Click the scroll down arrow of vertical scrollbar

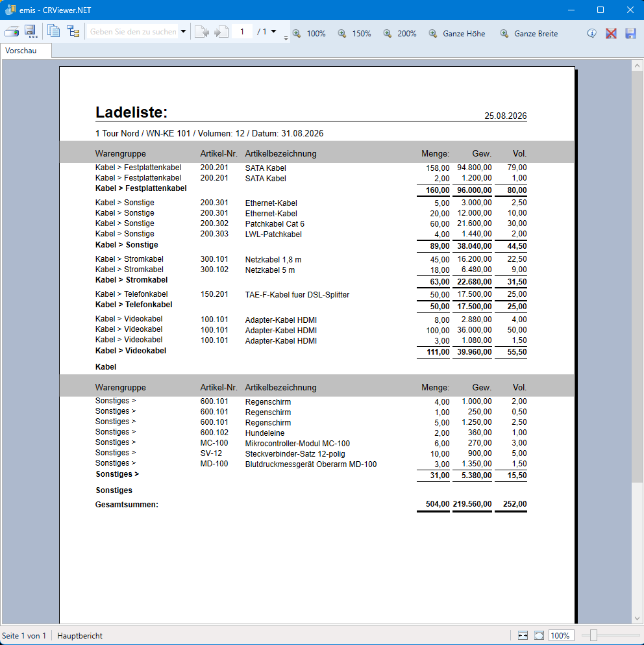point(637,618)
